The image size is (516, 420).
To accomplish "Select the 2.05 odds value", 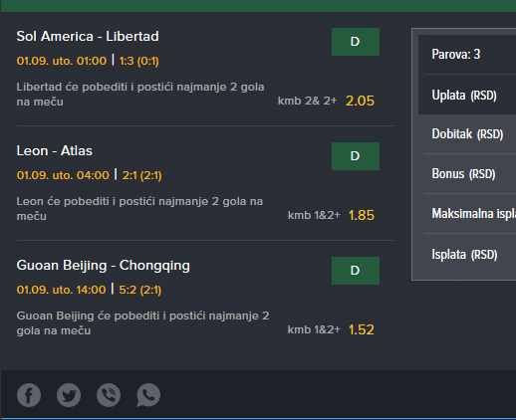I will (x=360, y=101).
